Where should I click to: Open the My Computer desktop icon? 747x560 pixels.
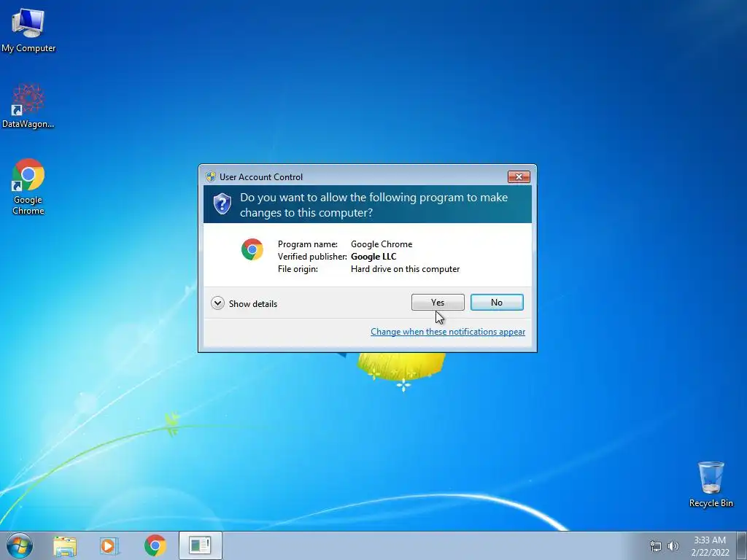(28, 29)
